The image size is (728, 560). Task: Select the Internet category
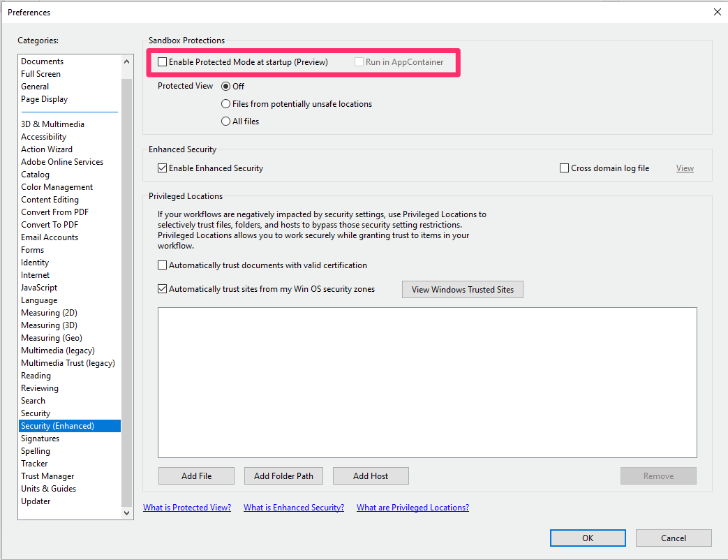coord(70,275)
